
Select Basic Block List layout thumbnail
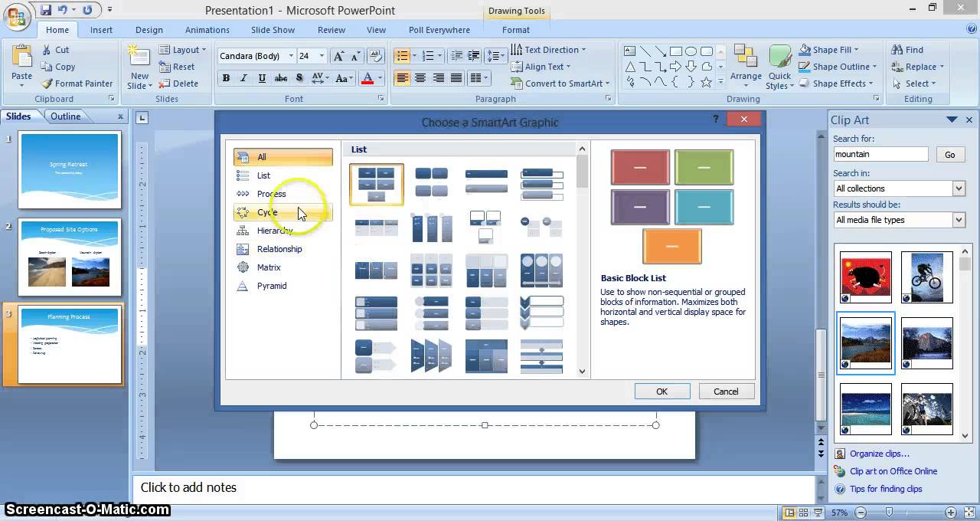[376, 184]
